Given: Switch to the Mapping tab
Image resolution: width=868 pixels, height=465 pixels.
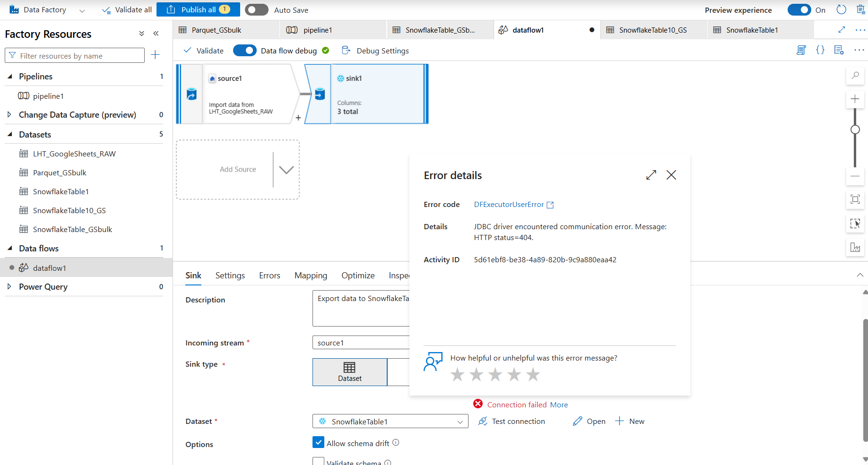Looking at the screenshot, I should point(311,275).
